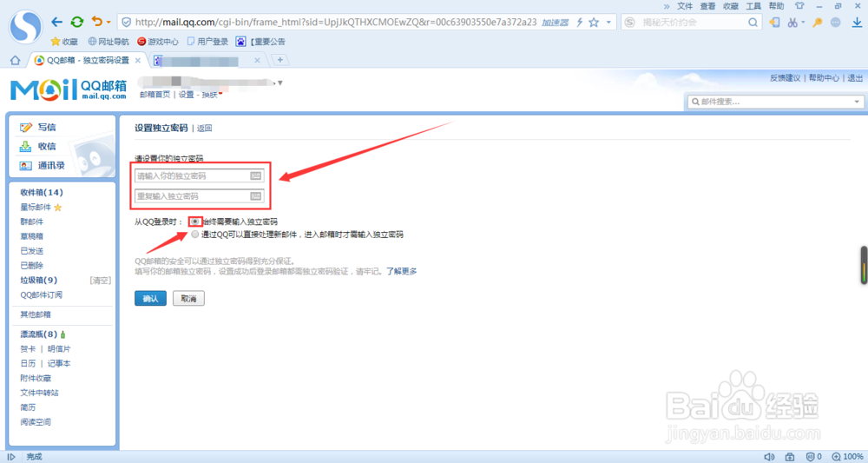
Task: Click the 返回 link beside title
Action: (x=204, y=128)
